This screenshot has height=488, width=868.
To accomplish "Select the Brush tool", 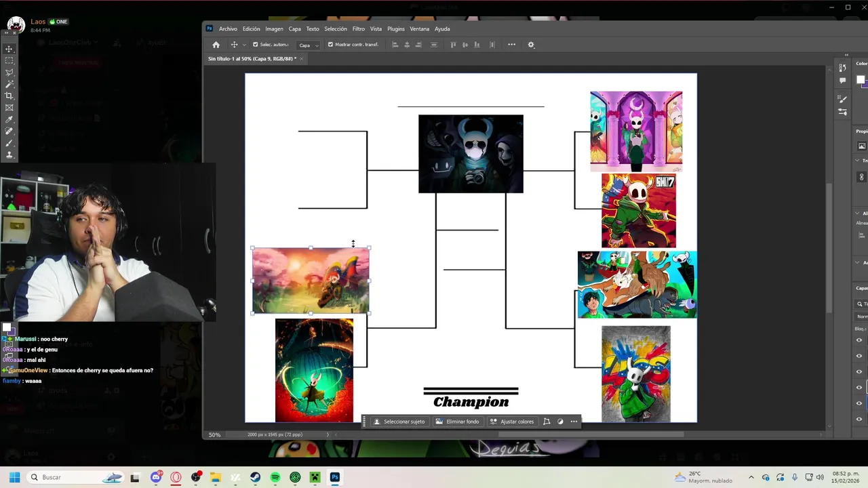I will (x=9, y=143).
